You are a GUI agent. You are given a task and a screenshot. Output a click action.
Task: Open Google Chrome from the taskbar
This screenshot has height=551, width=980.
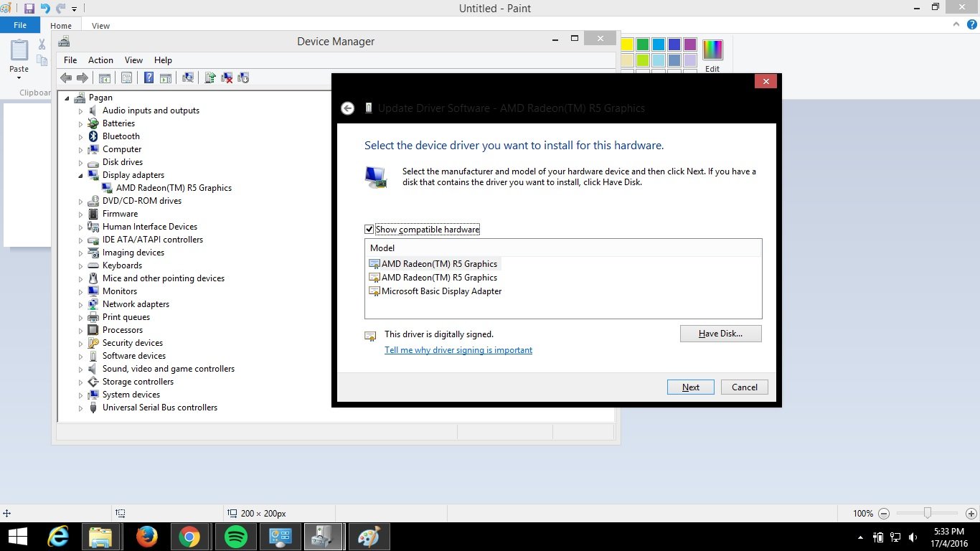pos(189,537)
